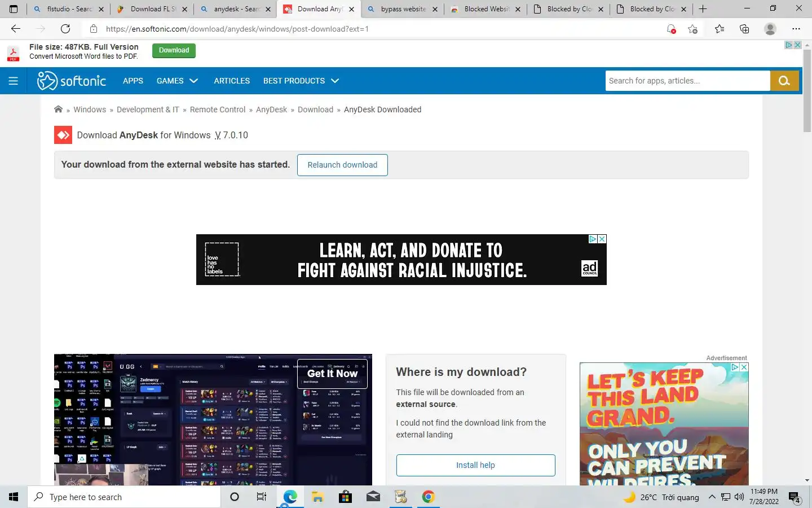The width and height of the screenshot is (812, 508).
Task: Click the Get It Now button
Action: [332, 374]
